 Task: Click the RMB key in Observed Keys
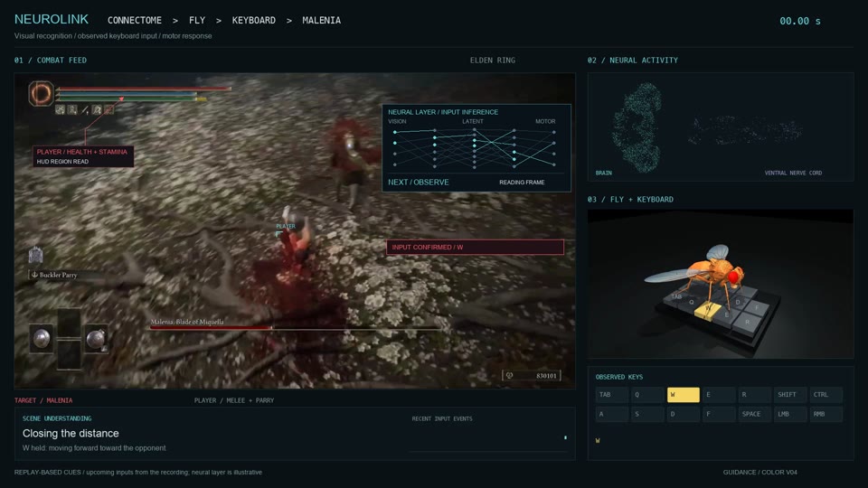click(826, 414)
